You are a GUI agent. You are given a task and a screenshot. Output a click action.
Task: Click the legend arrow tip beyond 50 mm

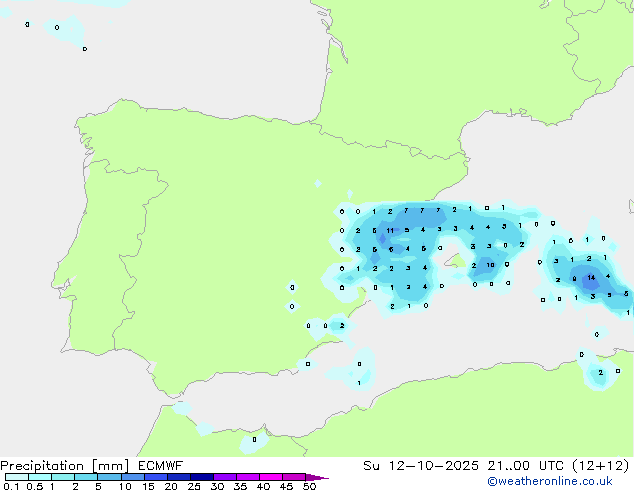click(317, 477)
